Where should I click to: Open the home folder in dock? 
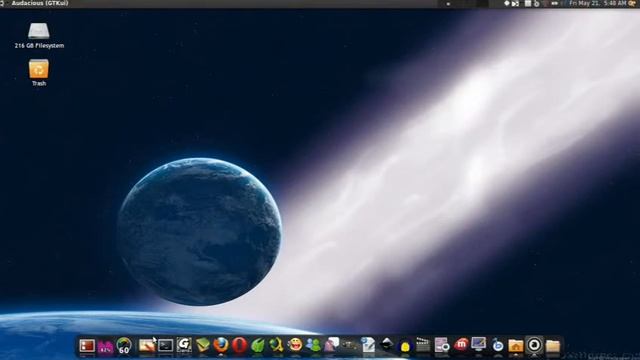(x=516, y=346)
